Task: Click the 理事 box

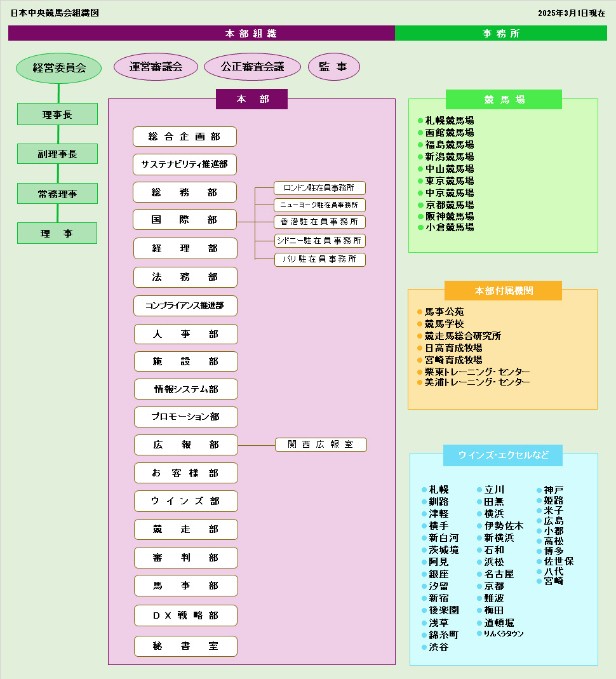Action: pyautogui.click(x=57, y=233)
